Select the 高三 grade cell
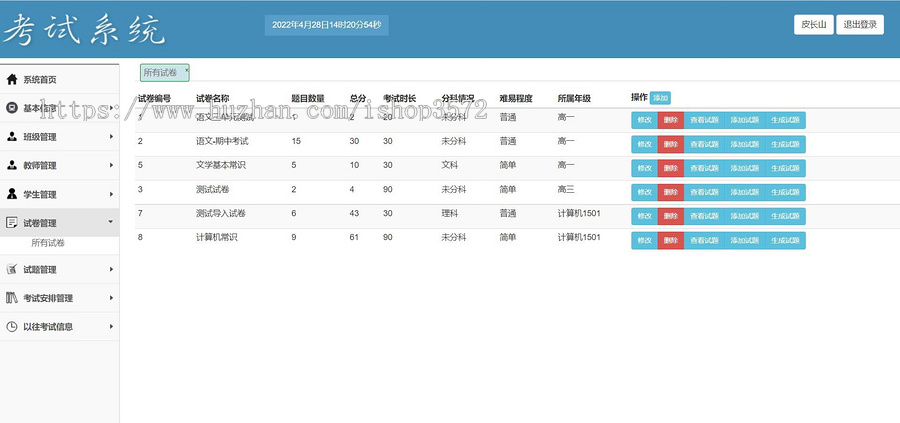This screenshot has height=423, width=900. click(566, 189)
